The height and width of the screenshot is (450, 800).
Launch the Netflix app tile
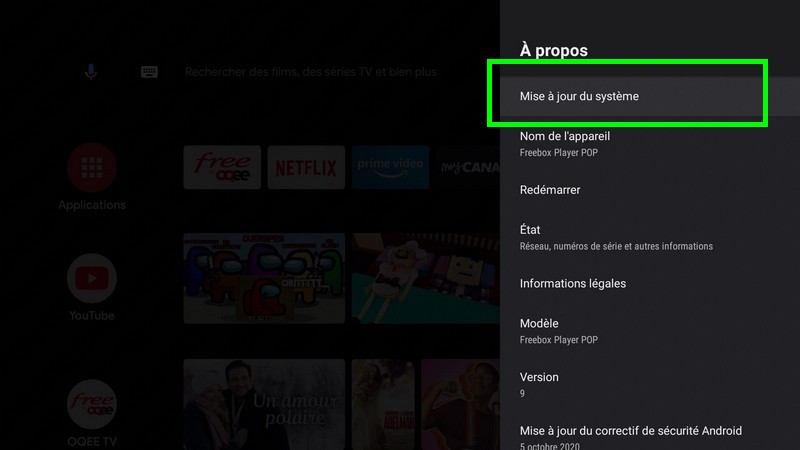point(306,167)
